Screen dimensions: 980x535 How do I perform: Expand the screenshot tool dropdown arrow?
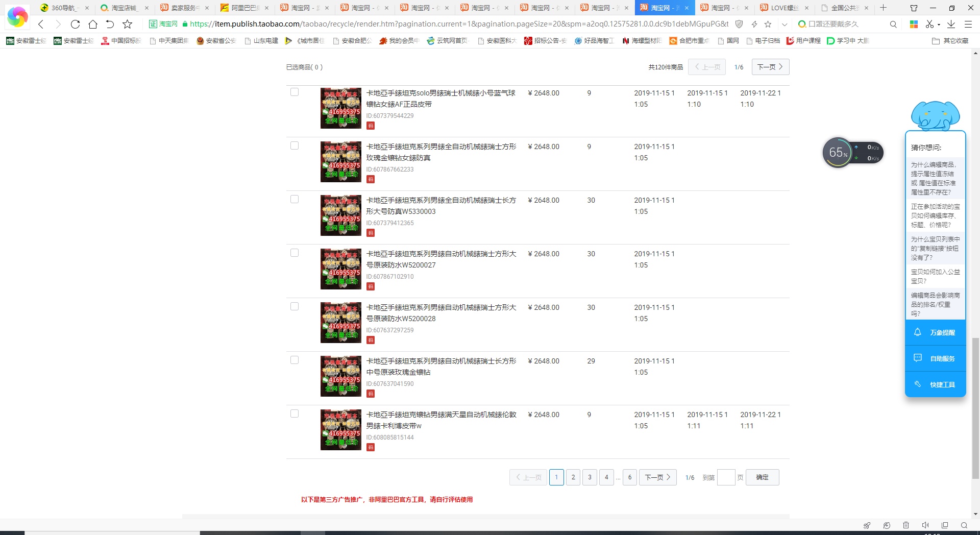pyautogui.click(x=939, y=25)
